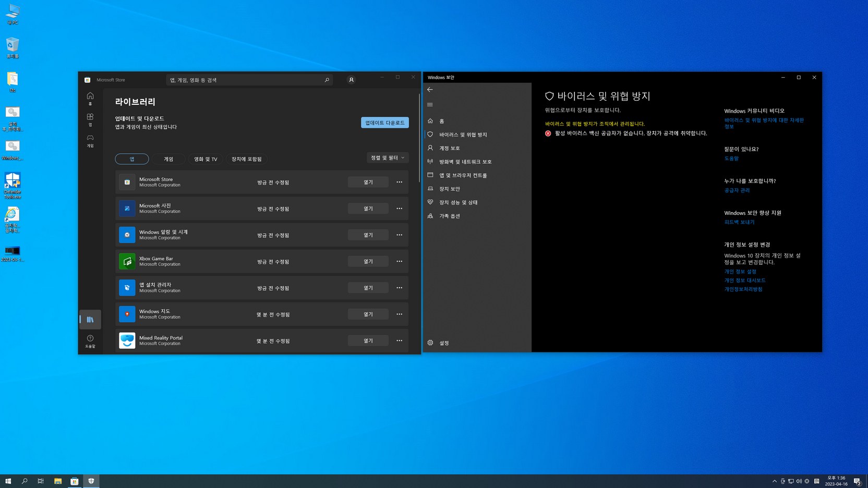The width and height of the screenshot is (868, 488).
Task: Select Library icon in Store sidebar
Action: point(90,319)
